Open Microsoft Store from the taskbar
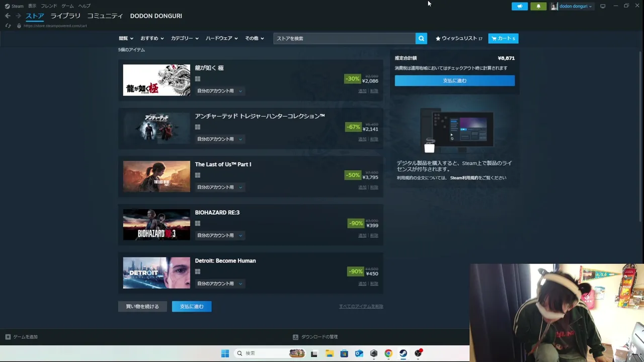 tap(344, 353)
